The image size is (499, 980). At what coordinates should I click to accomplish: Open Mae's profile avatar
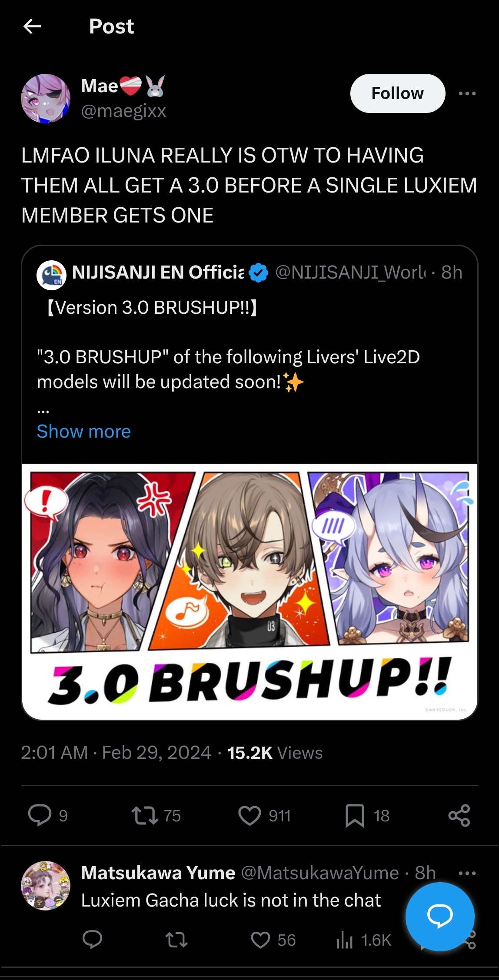[46, 99]
